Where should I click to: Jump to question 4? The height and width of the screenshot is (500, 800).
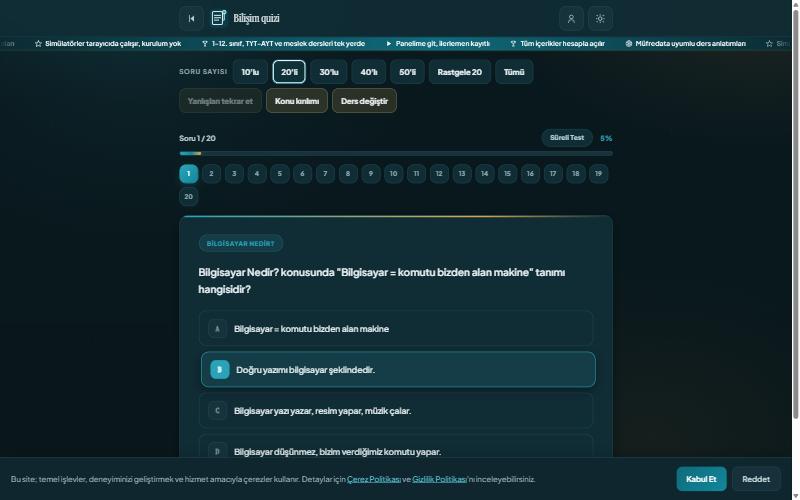click(257, 173)
